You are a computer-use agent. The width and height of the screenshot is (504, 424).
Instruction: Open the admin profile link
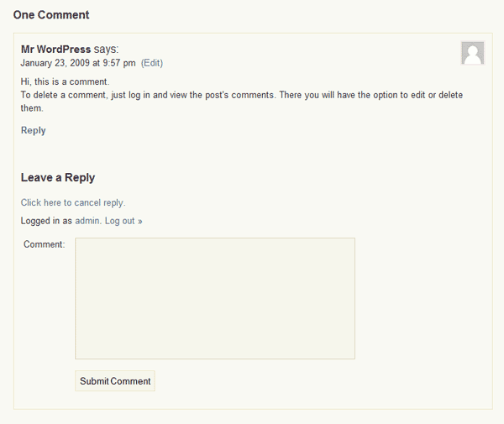88,221
